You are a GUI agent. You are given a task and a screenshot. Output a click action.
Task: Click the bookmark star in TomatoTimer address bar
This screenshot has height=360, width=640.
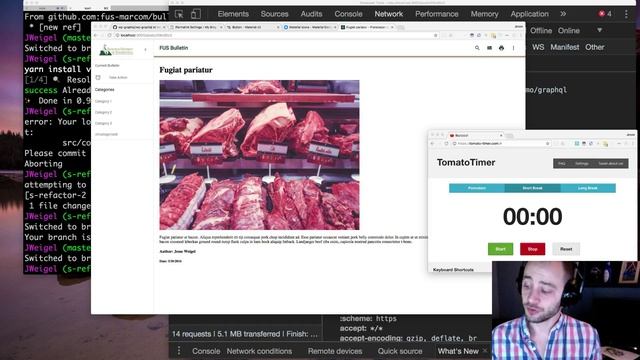tap(547, 144)
